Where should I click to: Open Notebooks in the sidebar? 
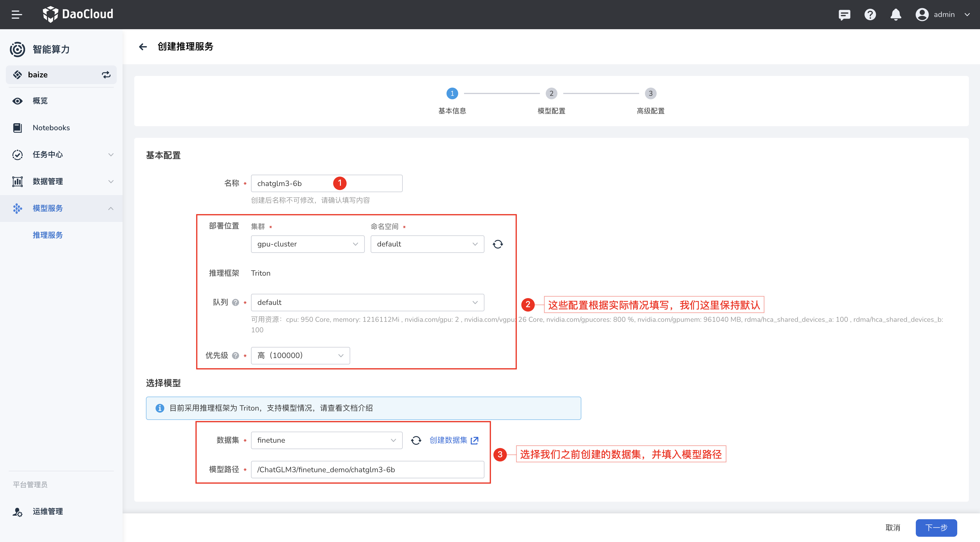(51, 128)
